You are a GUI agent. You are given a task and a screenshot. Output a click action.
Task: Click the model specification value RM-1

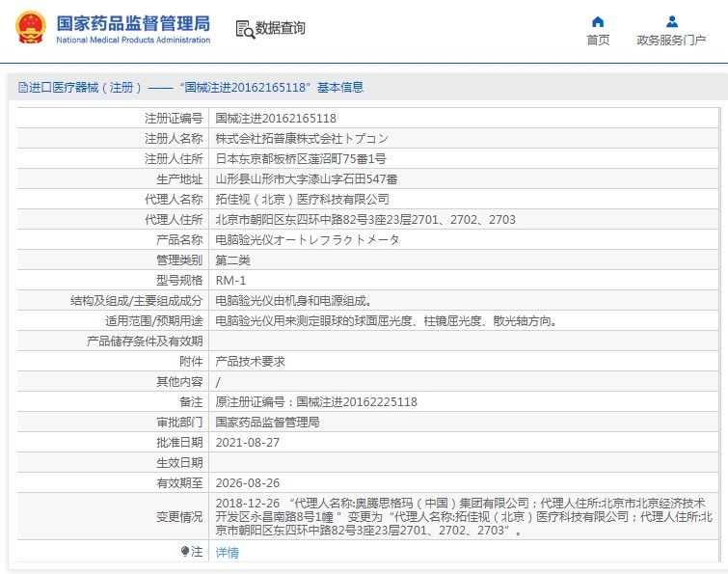230,280
